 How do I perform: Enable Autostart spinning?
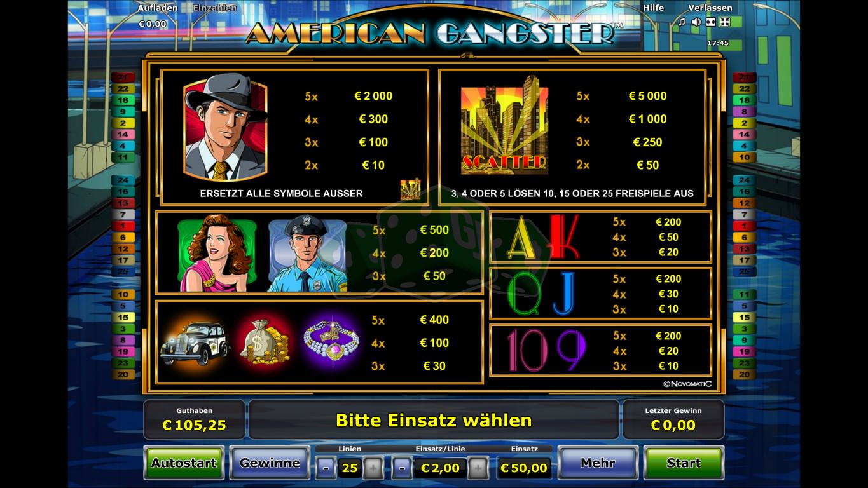184,463
